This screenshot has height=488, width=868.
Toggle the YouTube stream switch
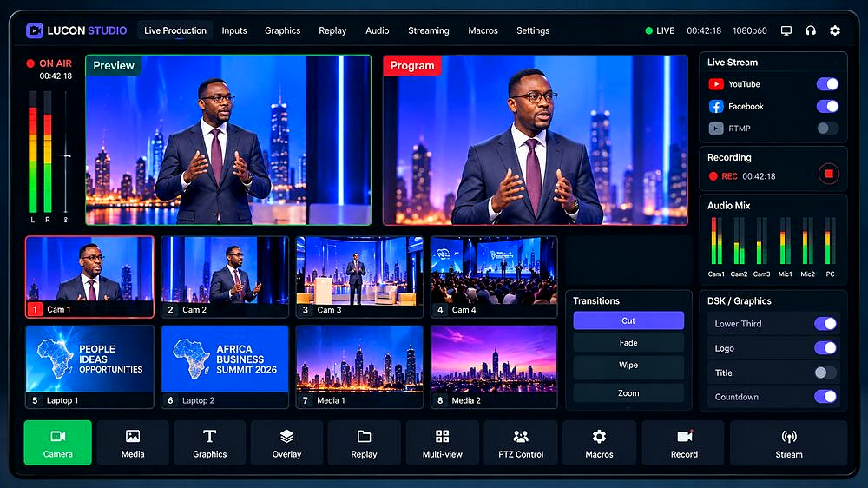pyautogui.click(x=827, y=83)
